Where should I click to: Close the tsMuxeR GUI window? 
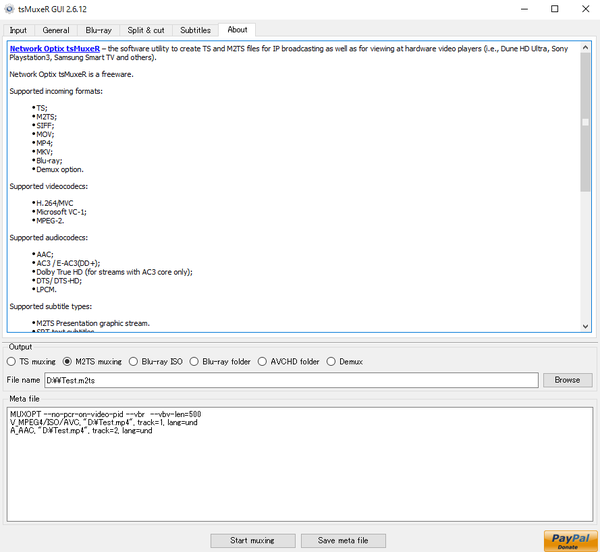point(585,9)
